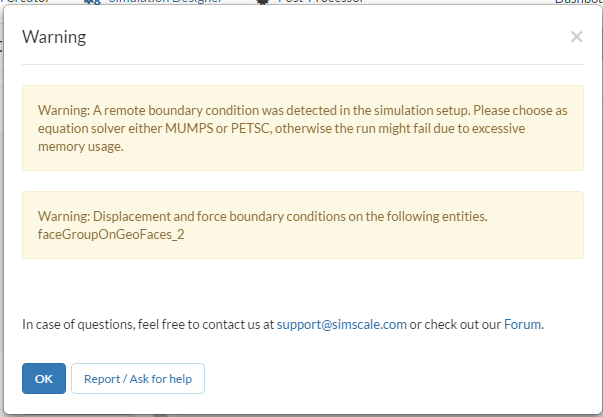This screenshot has width=603, height=417.
Task: Visit the Forum link
Action: coord(522,325)
